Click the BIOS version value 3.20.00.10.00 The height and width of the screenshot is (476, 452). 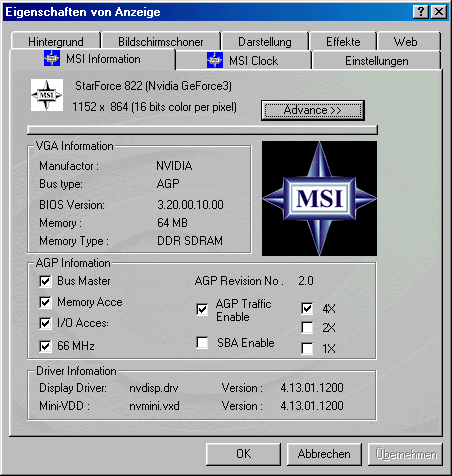coord(190,205)
